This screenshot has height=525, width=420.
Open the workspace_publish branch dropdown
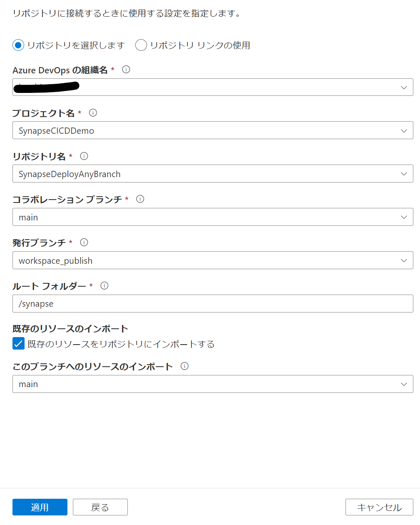click(x=403, y=260)
